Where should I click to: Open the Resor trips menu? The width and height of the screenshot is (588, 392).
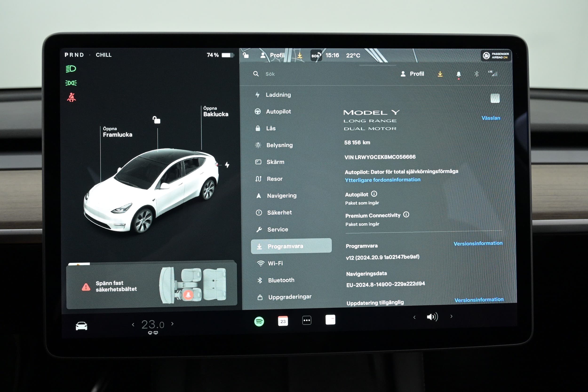[x=269, y=179]
